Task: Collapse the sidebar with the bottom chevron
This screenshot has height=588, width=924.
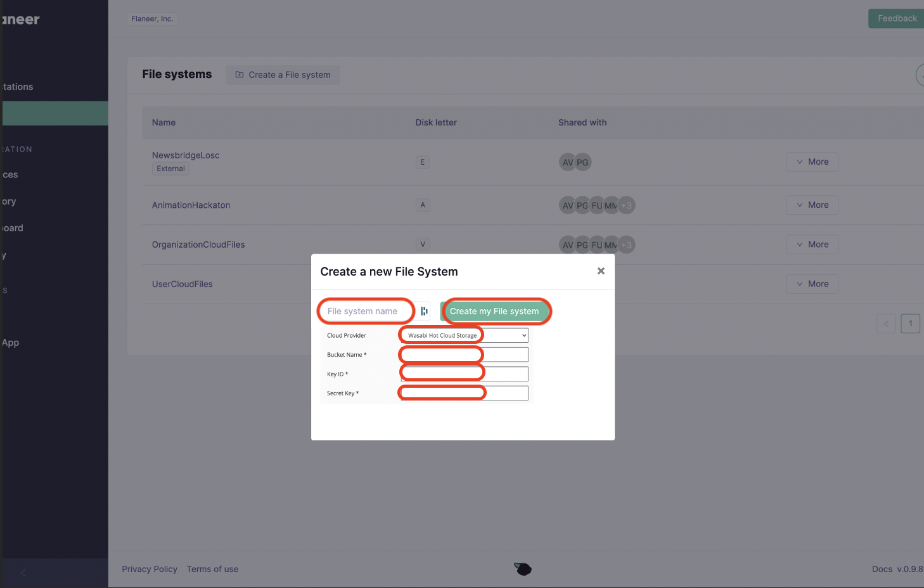Action: point(23,573)
